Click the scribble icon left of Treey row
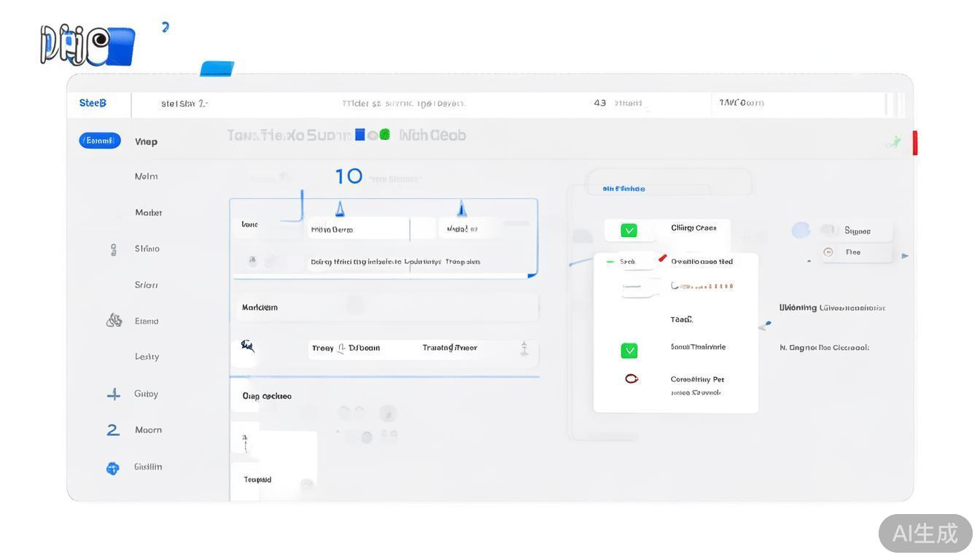980x560 pixels. click(x=248, y=346)
